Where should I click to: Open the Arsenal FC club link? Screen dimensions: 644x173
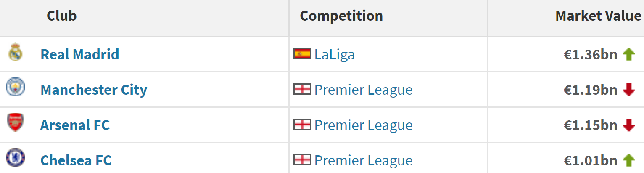click(x=75, y=125)
